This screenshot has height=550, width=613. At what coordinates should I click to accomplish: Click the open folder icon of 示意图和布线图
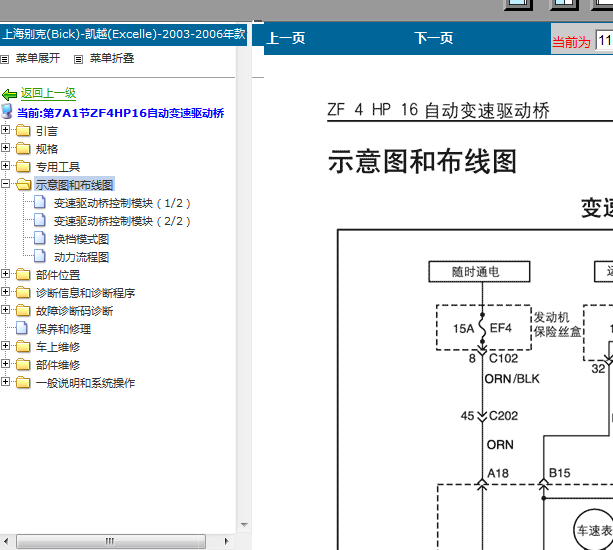(23, 184)
